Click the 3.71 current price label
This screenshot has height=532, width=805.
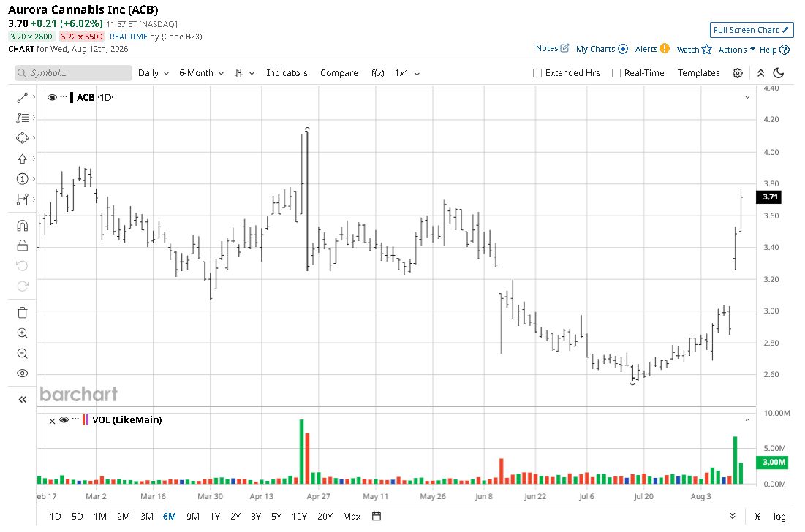click(x=769, y=197)
